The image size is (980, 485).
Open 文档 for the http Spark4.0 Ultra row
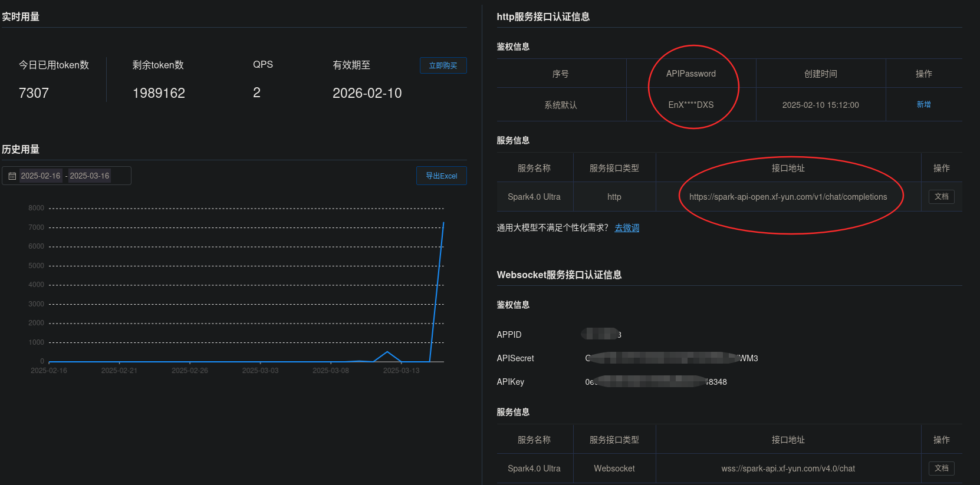(941, 196)
